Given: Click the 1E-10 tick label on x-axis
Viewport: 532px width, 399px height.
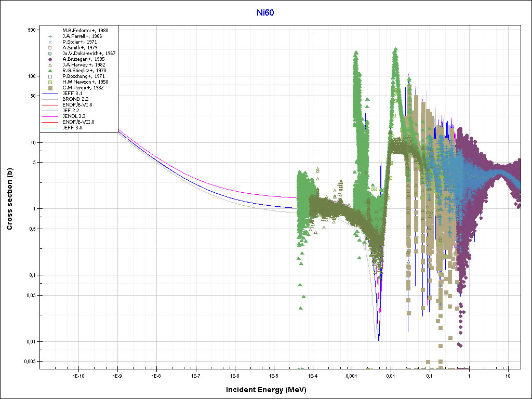Looking at the screenshot, I should [78, 375].
